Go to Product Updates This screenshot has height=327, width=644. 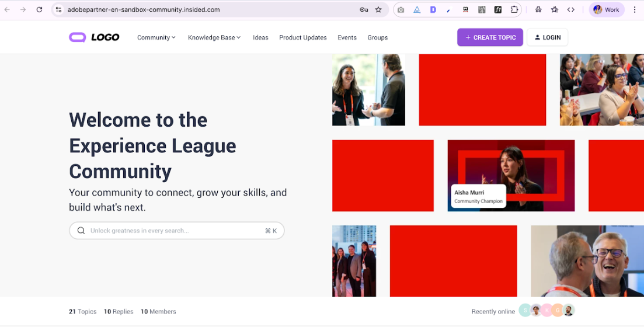tap(302, 37)
